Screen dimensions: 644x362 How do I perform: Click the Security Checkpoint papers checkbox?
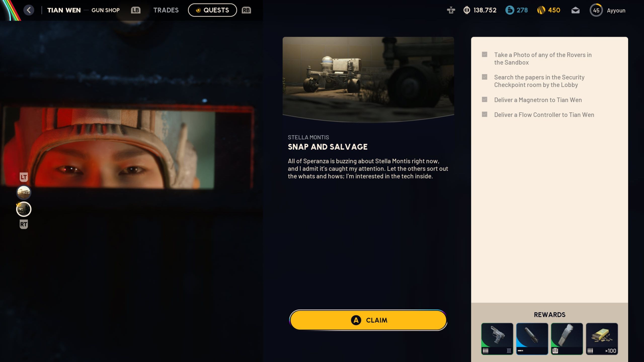coord(485,77)
